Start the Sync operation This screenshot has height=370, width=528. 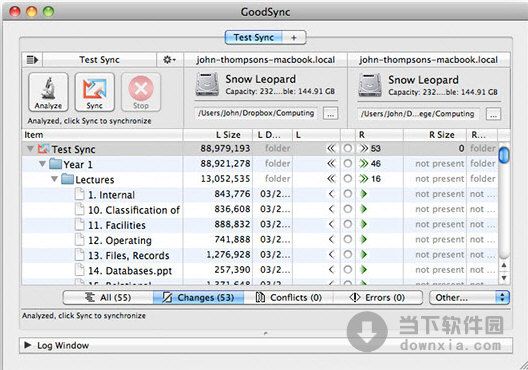[95, 92]
